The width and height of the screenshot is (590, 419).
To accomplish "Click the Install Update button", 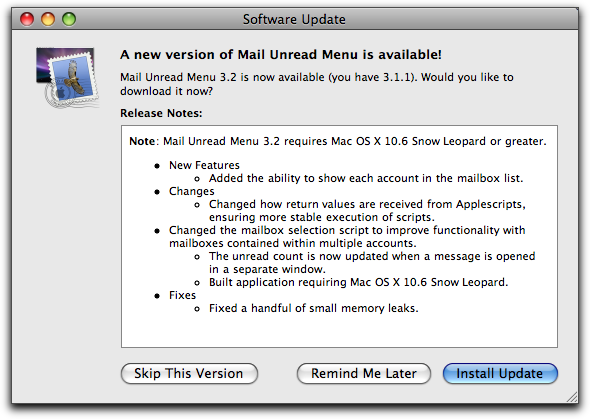I will coord(500,373).
